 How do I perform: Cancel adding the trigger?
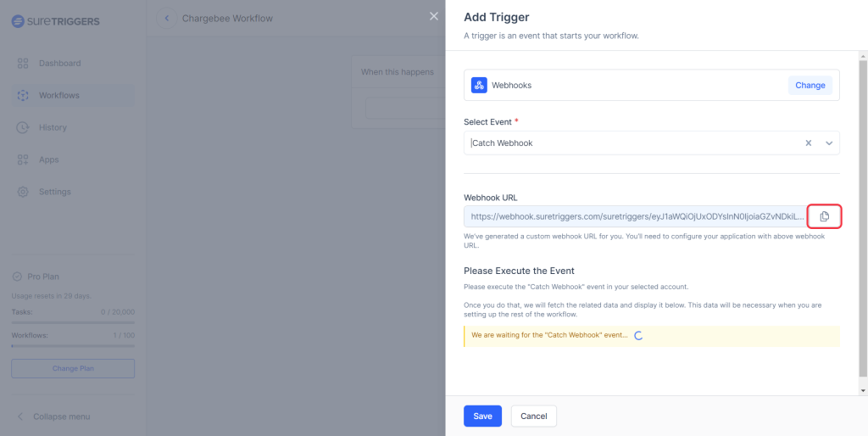click(x=534, y=416)
